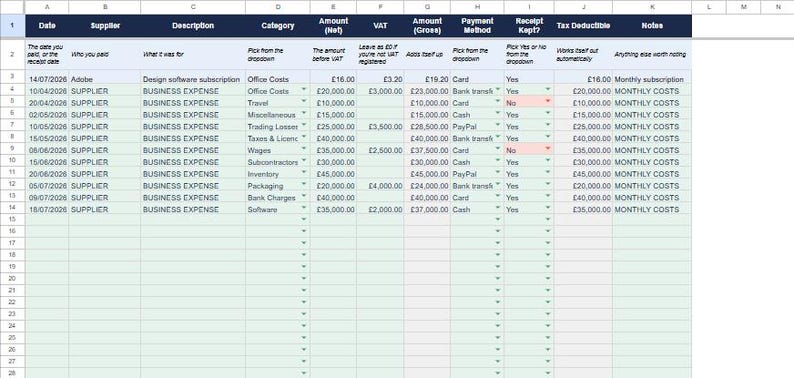This screenshot has height=378, width=794.
Task: Open Category dropdown for Travel row
Action: (304, 100)
